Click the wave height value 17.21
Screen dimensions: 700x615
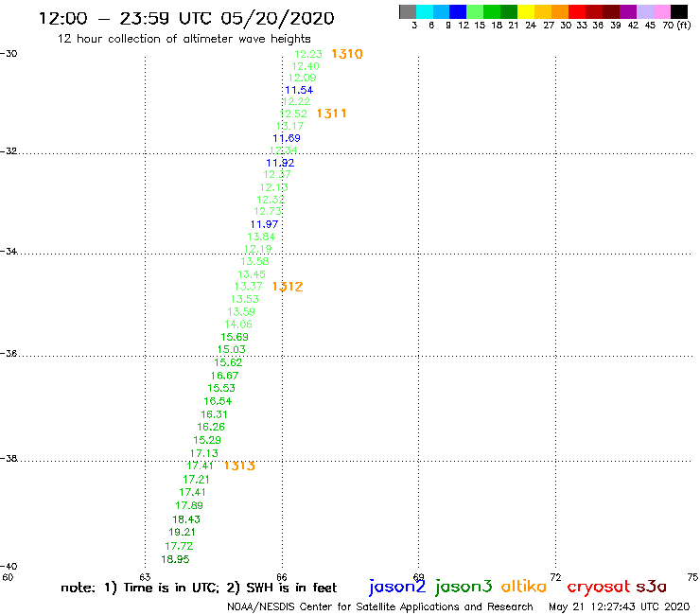(x=196, y=479)
